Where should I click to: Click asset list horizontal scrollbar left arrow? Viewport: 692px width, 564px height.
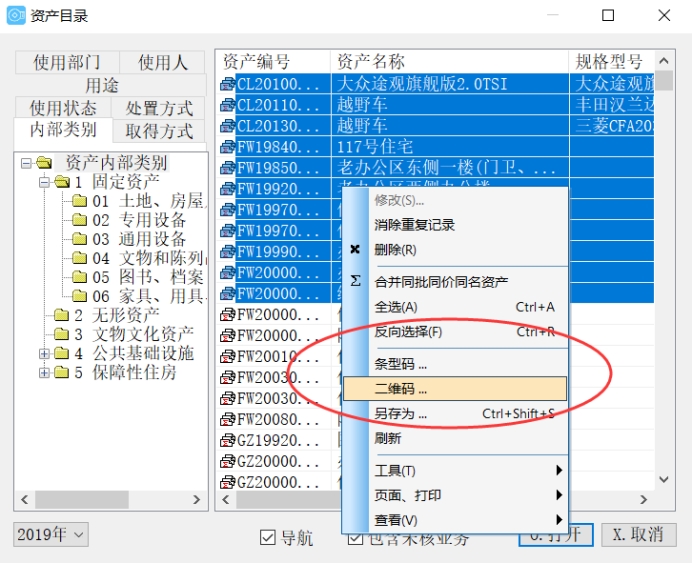pyautogui.click(x=226, y=500)
